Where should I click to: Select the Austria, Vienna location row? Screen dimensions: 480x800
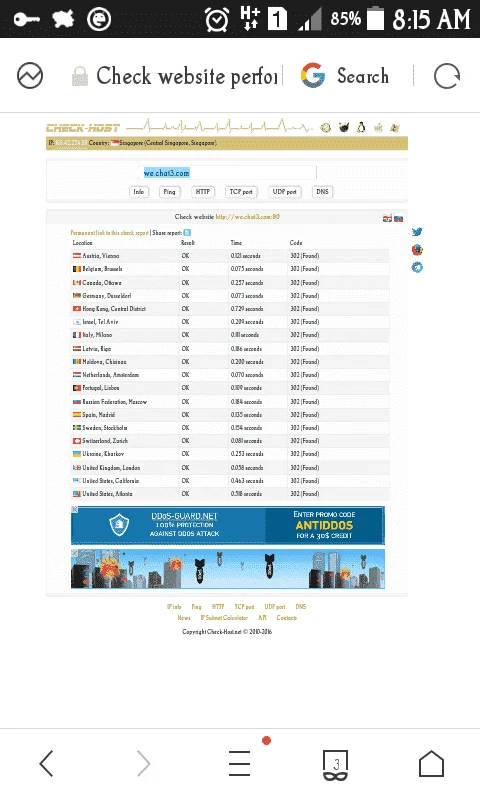coord(230,256)
